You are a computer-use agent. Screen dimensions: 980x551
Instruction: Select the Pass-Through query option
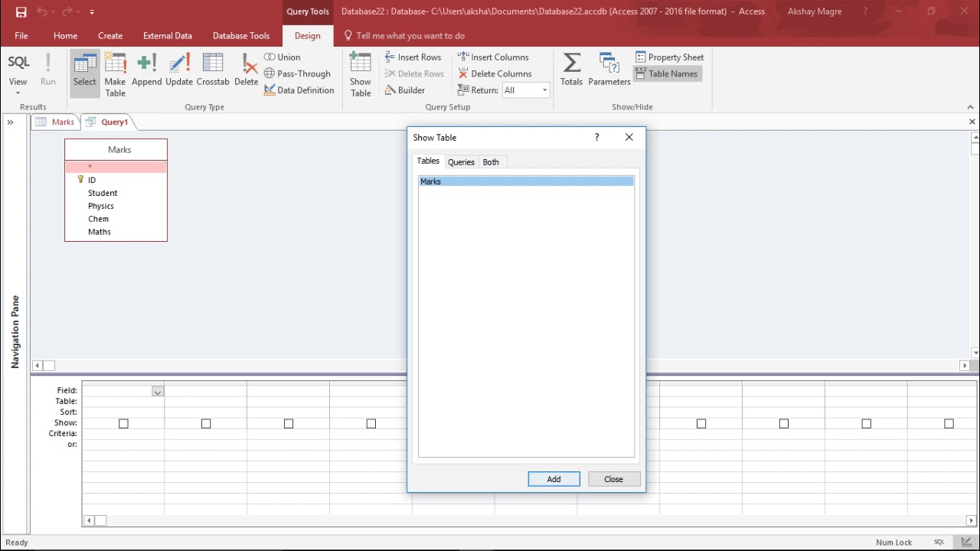[297, 74]
